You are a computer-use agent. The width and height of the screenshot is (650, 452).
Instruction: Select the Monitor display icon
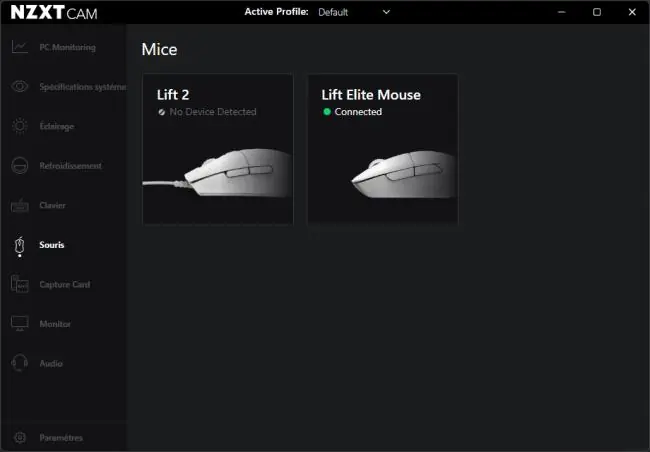(19, 323)
